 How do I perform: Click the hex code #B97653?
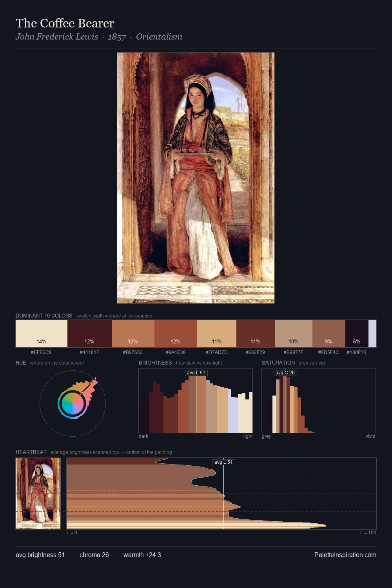point(133,352)
